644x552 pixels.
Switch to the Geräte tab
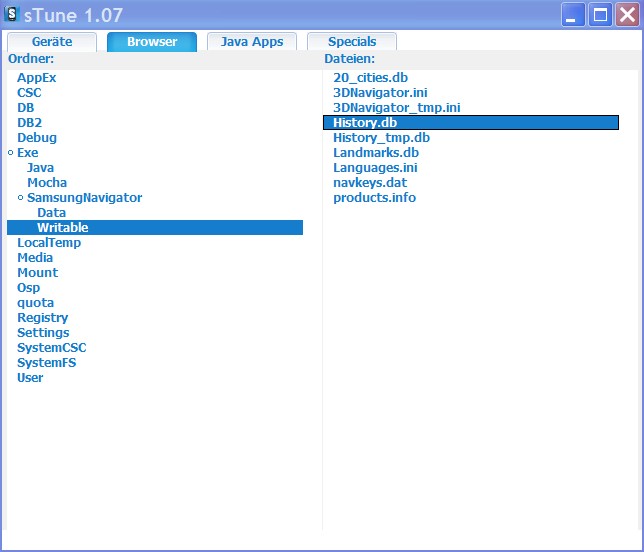click(52, 42)
